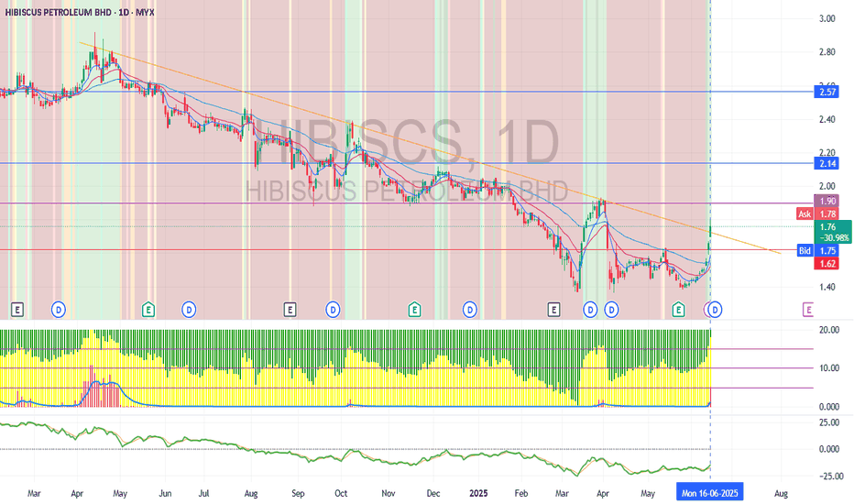854x504 pixels.
Task: Click the 2.00 price axis label
Action: click(827, 186)
